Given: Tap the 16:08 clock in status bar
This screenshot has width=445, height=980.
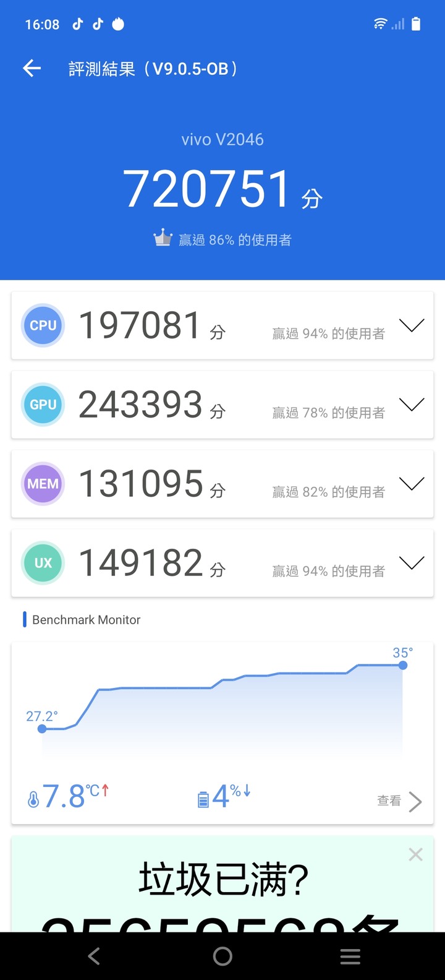Looking at the screenshot, I should pos(42,25).
